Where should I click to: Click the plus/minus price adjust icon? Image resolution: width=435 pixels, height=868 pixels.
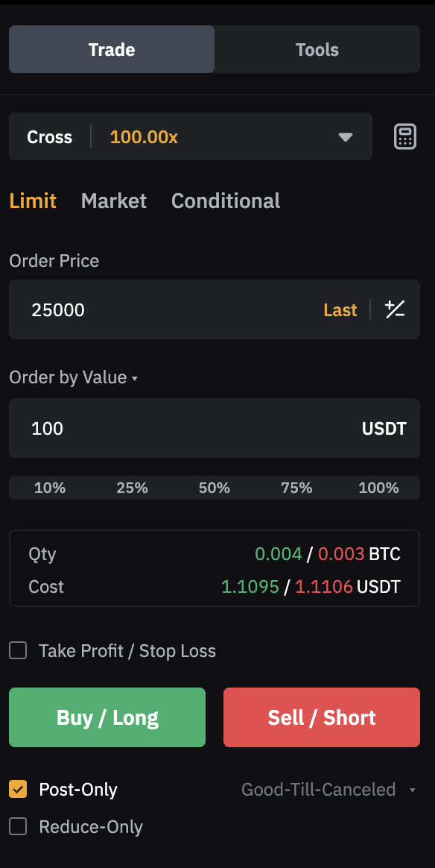pos(395,309)
